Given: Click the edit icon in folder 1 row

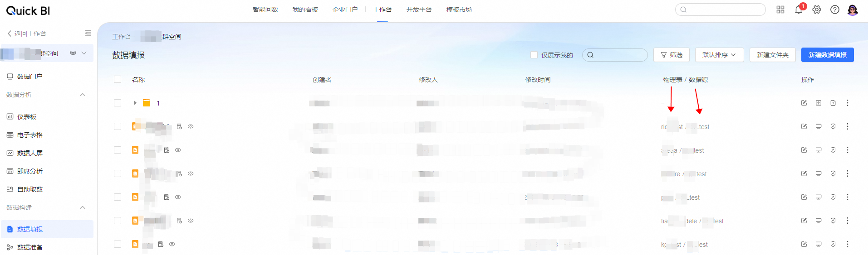Looking at the screenshot, I should tap(804, 103).
